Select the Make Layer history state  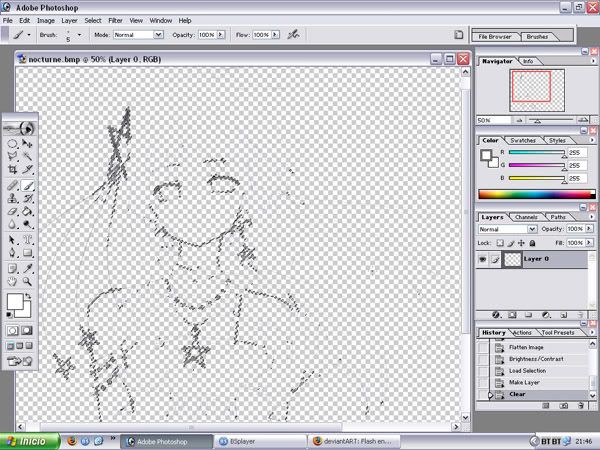click(524, 383)
